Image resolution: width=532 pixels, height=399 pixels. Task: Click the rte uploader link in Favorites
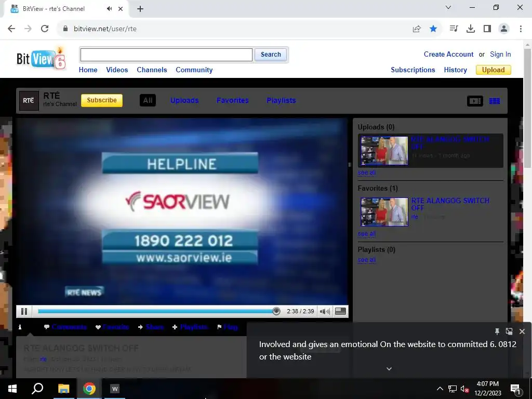(x=415, y=217)
